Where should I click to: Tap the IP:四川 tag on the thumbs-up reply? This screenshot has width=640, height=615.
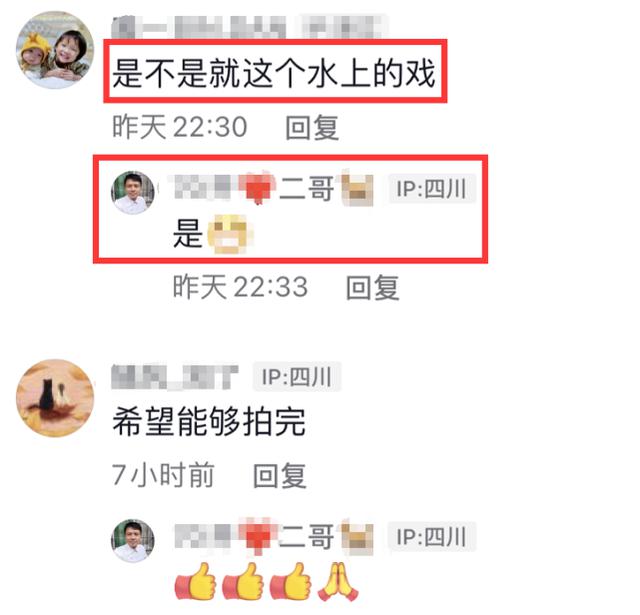pyautogui.click(x=432, y=536)
